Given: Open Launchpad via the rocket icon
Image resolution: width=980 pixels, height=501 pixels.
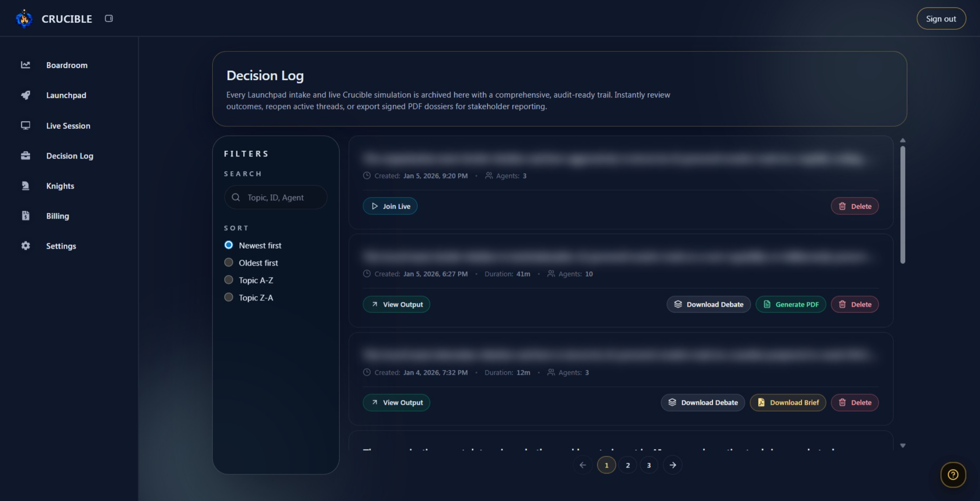Looking at the screenshot, I should point(26,95).
